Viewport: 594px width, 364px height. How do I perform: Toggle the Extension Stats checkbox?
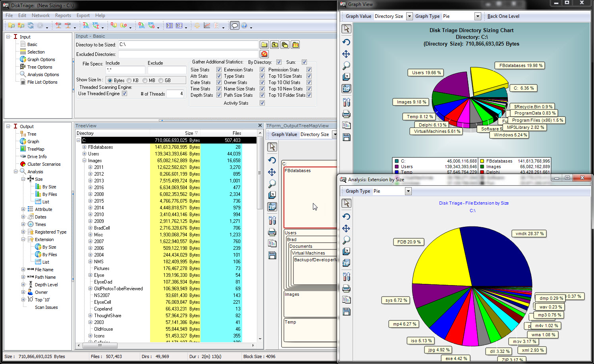point(262,70)
